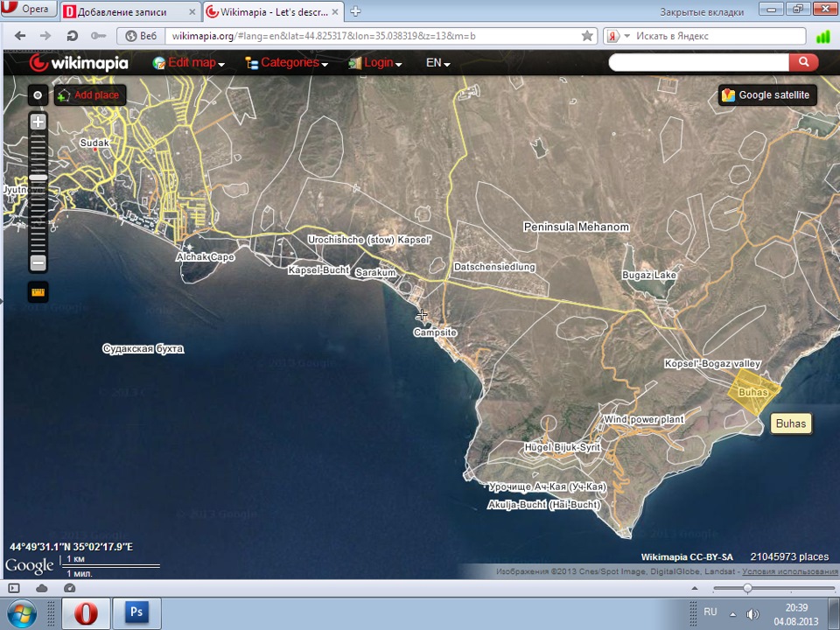Screen dimensions: 840x630
Task: Open the Categories menu
Action: (286, 63)
